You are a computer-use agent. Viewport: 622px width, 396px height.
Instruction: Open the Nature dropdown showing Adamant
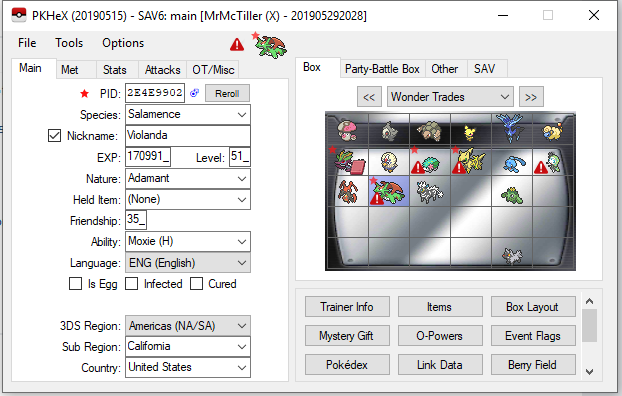188,179
